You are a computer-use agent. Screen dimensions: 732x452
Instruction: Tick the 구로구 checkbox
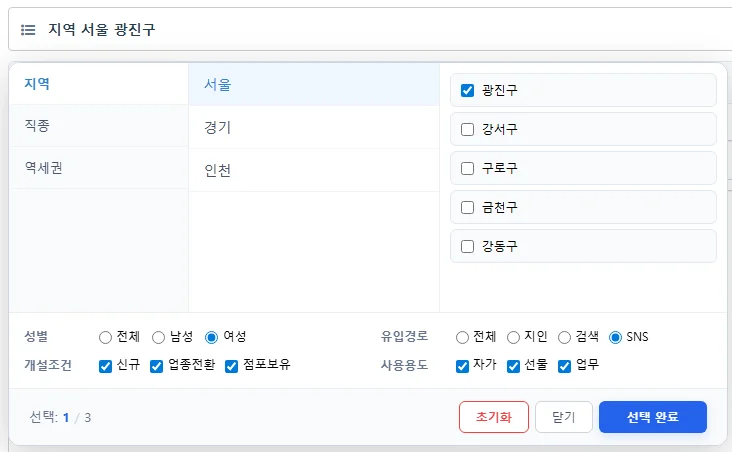(x=467, y=168)
